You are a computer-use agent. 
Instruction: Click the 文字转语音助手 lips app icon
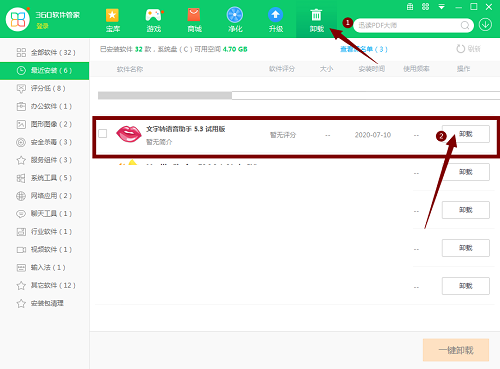pyautogui.click(x=129, y=134)
